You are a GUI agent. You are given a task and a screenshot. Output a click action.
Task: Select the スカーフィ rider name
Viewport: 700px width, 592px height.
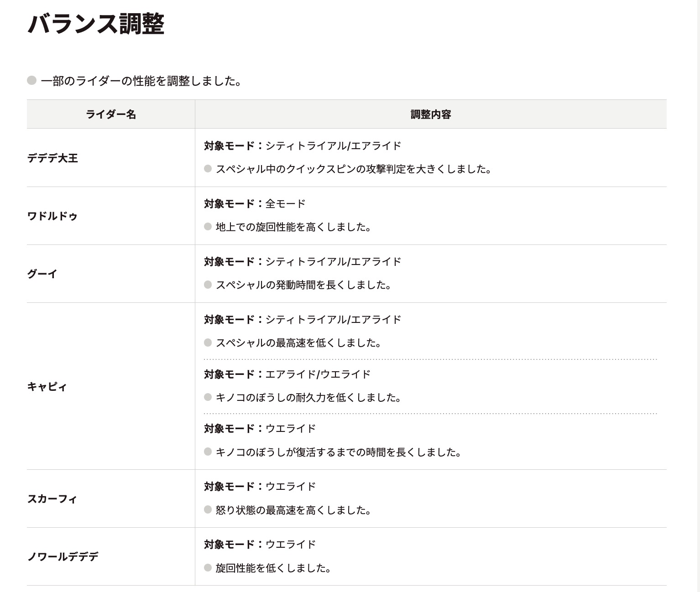pyautogui.click(x=52, y=499)
